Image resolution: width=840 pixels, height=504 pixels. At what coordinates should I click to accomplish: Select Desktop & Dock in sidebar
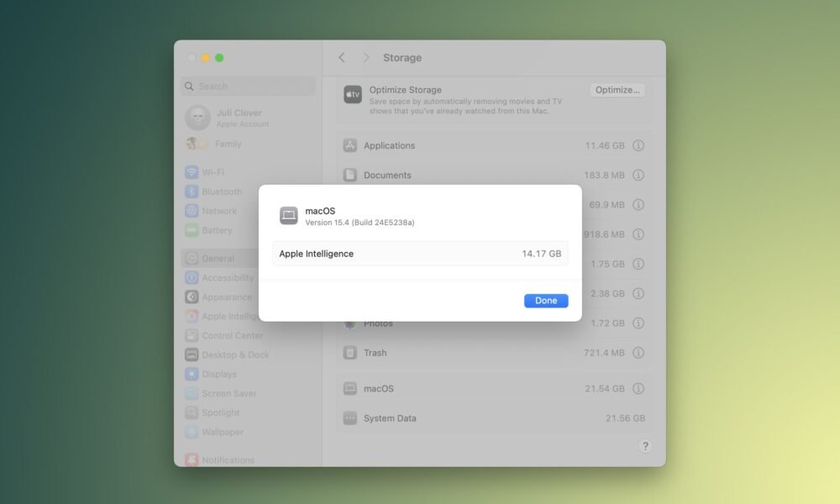click(234, 355)
